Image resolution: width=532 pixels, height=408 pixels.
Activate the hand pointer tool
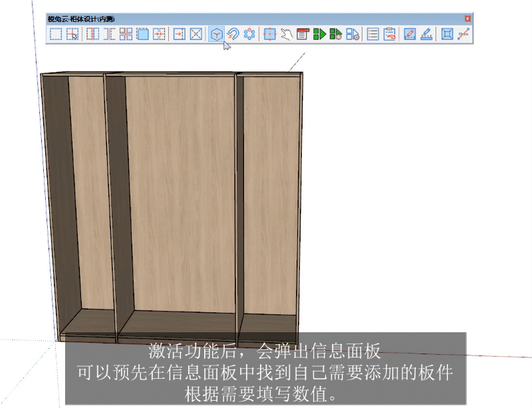click(286, 34)
